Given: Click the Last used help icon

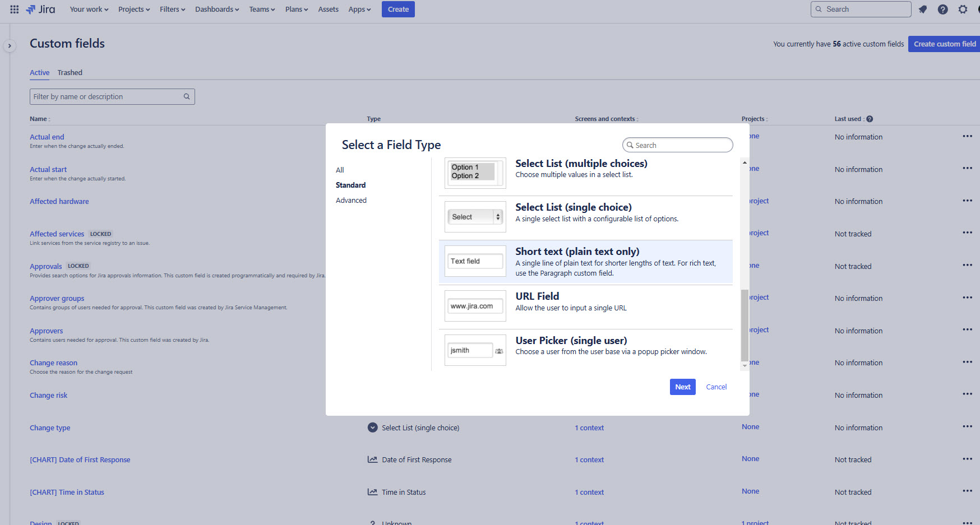Looking at the screenshot, I should (x=870, y=119).
